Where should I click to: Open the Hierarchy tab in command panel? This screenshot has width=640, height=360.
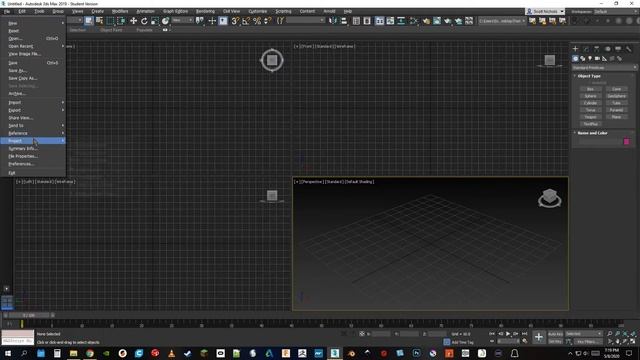[x=597, y=49]
